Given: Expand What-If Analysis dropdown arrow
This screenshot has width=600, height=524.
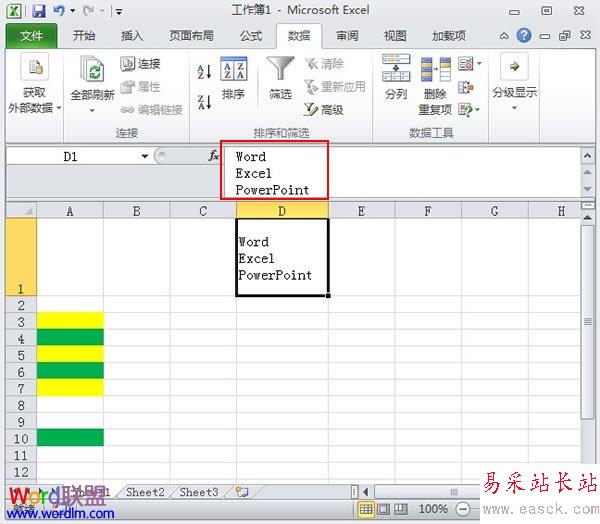Looking at the screenshot, I should [x=478, y=110].
